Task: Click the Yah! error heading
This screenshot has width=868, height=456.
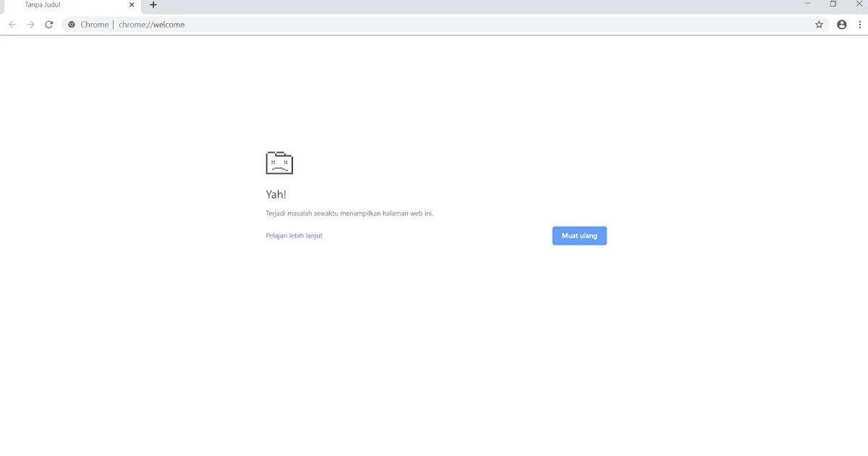Action: [276, 194]
